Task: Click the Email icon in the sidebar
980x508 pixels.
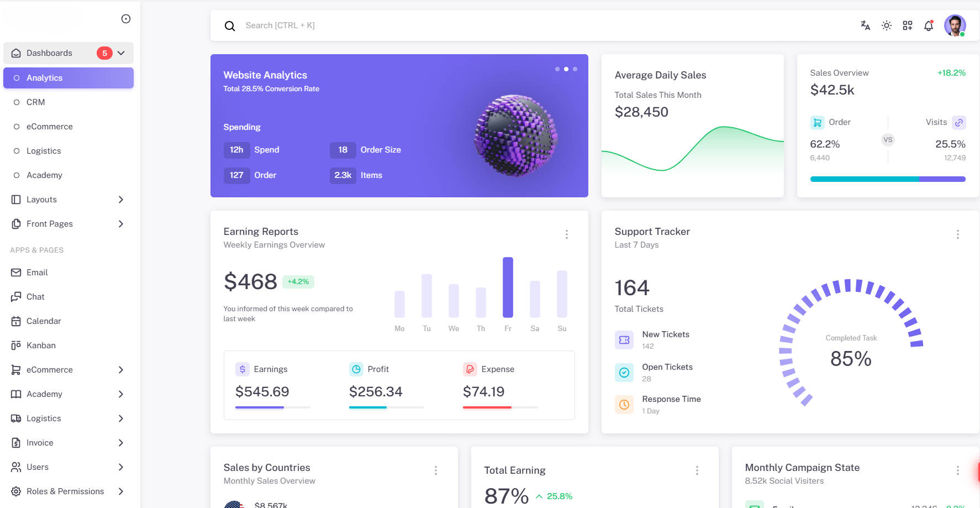Action: pos(15,272)
